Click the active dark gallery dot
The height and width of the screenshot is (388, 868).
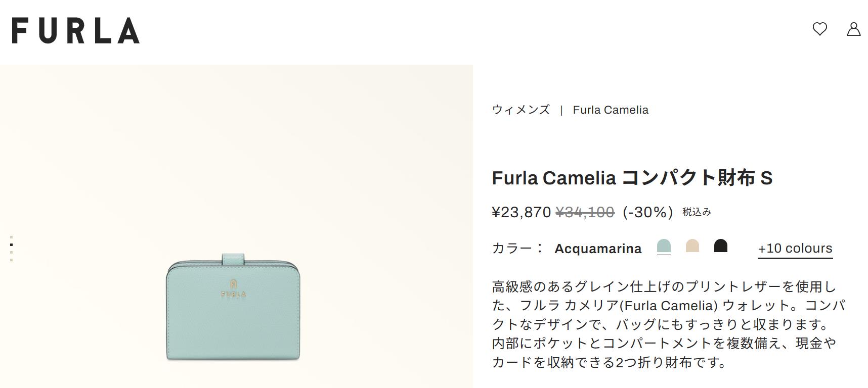11,245
